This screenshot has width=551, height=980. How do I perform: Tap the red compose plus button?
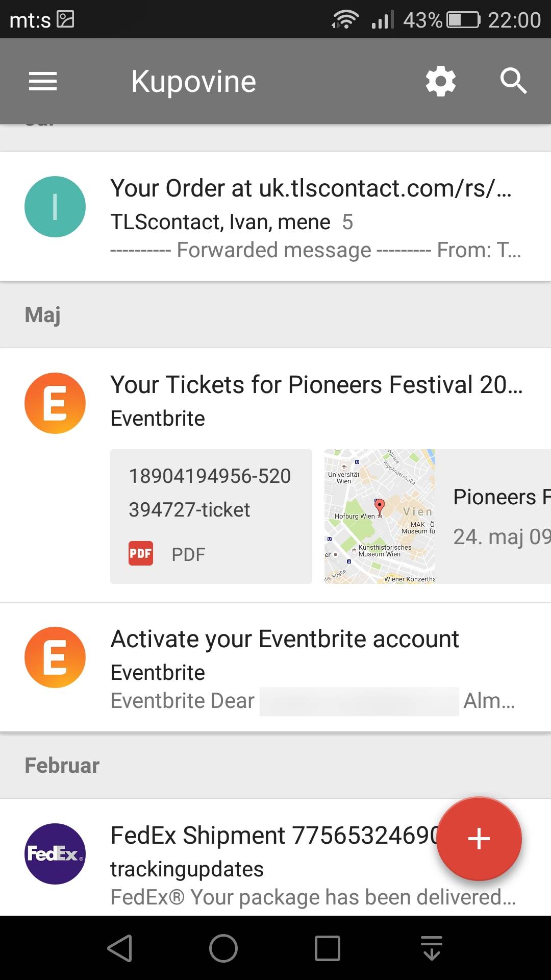pyautogui.click(x=479, y=839)
